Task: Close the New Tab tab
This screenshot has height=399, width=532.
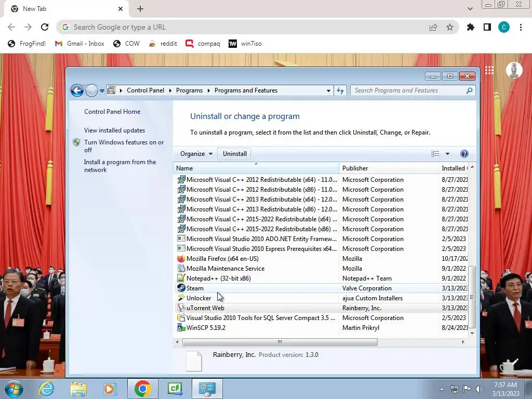Action: point(121,9)
